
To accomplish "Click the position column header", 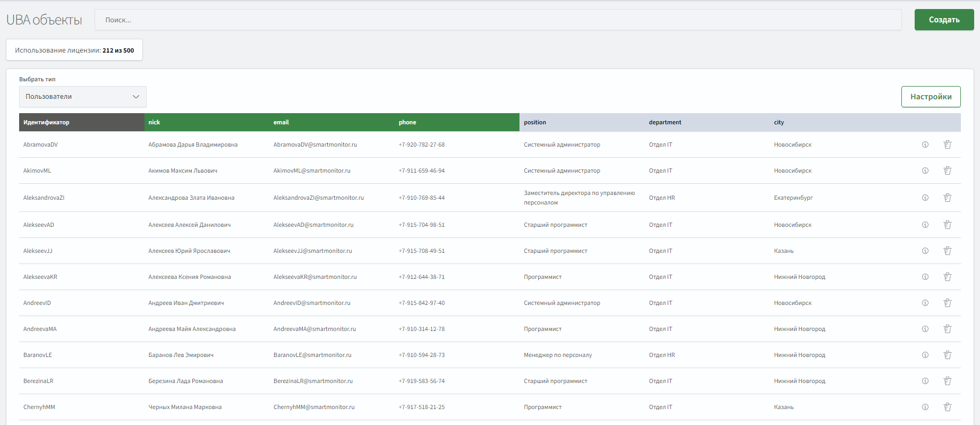I will [x=582, y=122].
